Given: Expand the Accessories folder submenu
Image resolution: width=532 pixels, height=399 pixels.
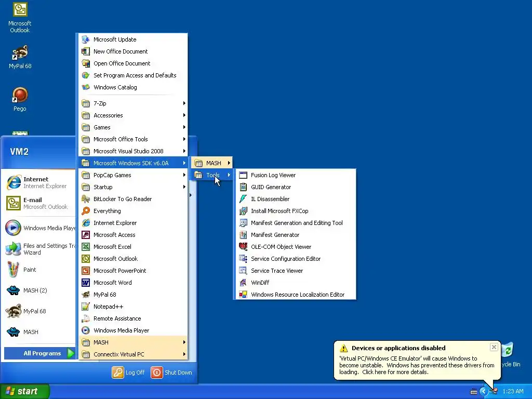Looking at the screenshot, I should tap(133, 115).
